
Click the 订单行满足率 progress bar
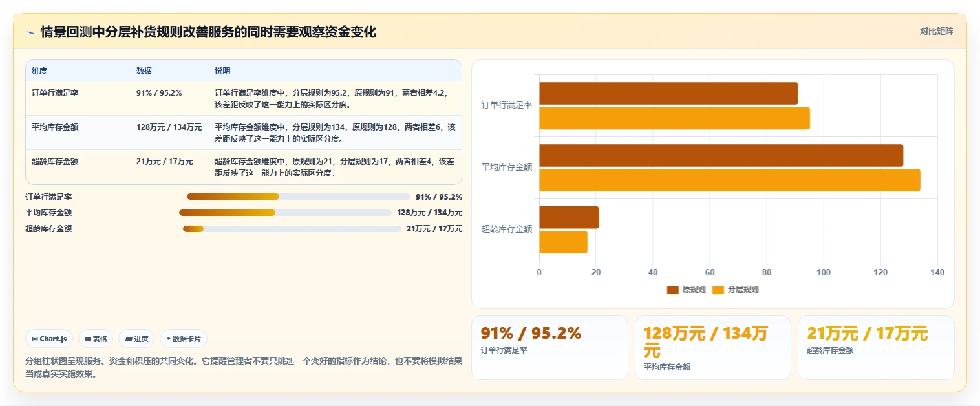coord(299,197)
